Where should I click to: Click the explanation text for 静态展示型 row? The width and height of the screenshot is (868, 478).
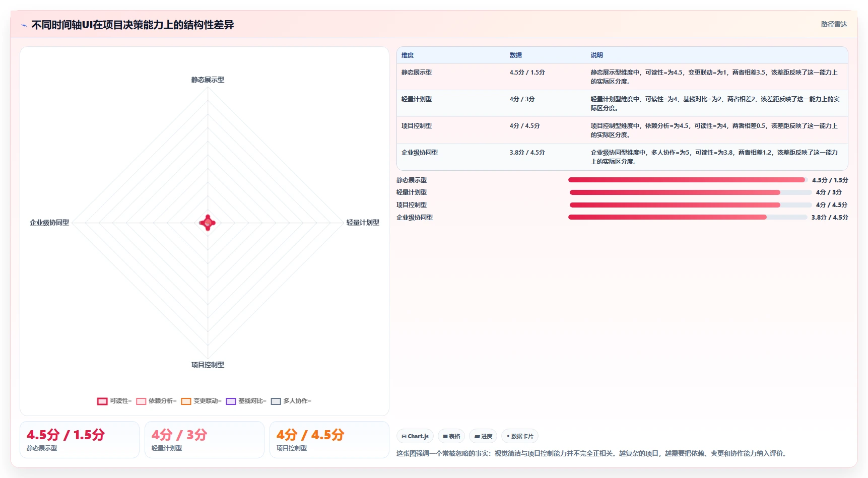(x=714, y=77)
